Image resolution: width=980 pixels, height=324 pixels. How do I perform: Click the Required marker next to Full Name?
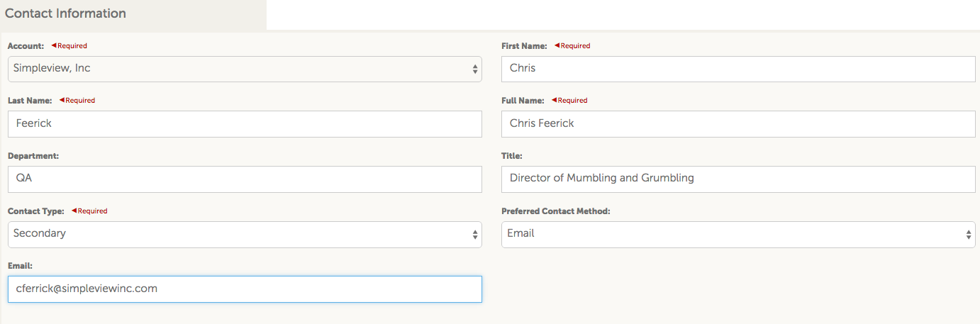pos(569,101)
